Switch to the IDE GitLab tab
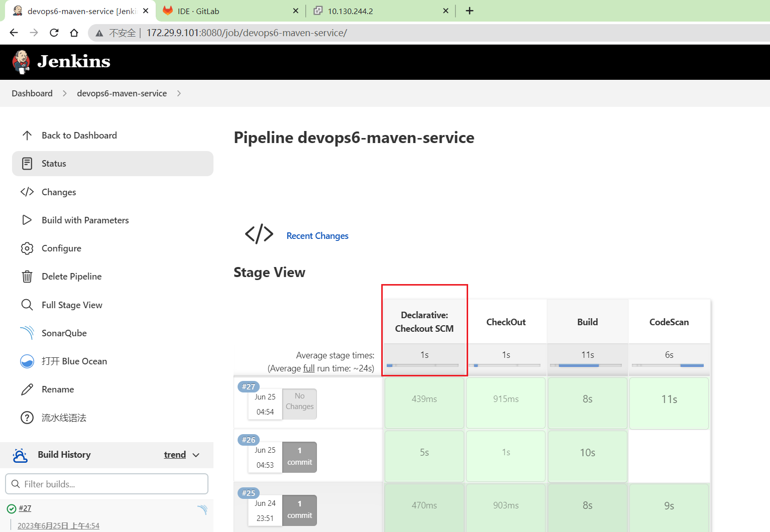770x532 pixels. (231, 11)
